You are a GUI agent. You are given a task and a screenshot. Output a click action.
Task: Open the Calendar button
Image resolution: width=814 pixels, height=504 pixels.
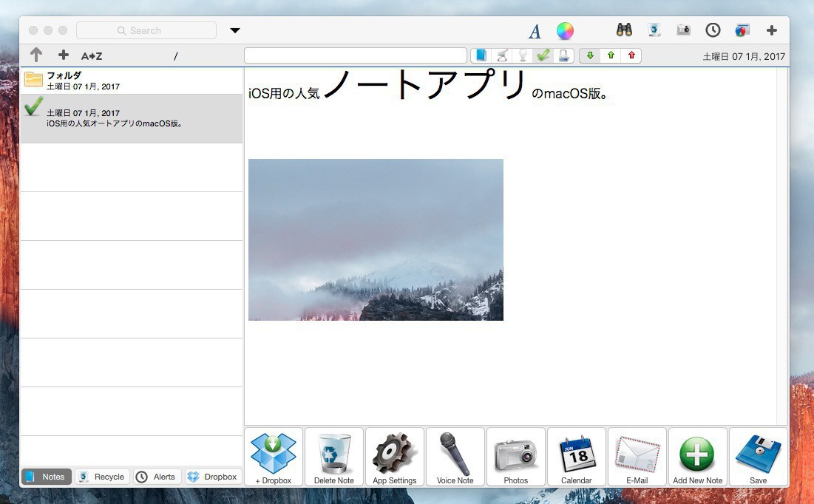pos(576,457)
